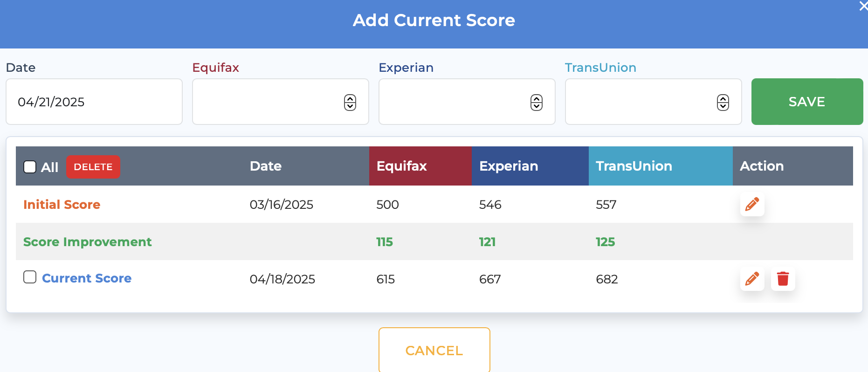Open the Date field showing 04/21/2025
This screenshot has width=868, height=372.
tap(94, 102)
